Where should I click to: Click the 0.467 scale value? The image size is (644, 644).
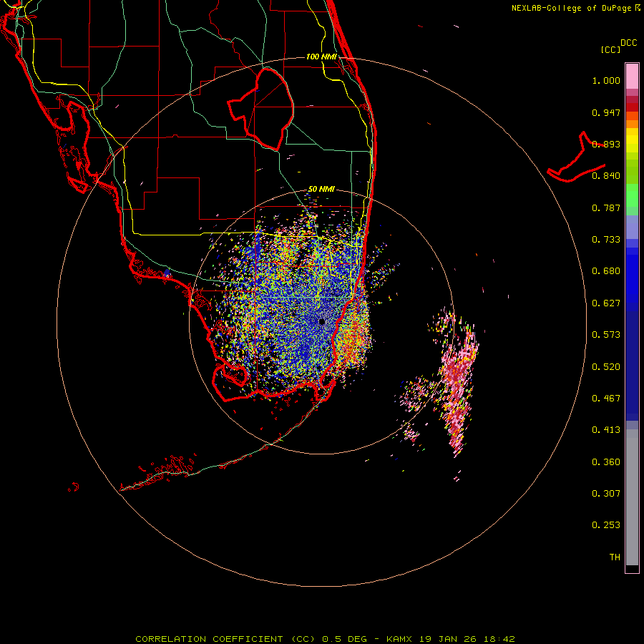click(x=606, y=399)
